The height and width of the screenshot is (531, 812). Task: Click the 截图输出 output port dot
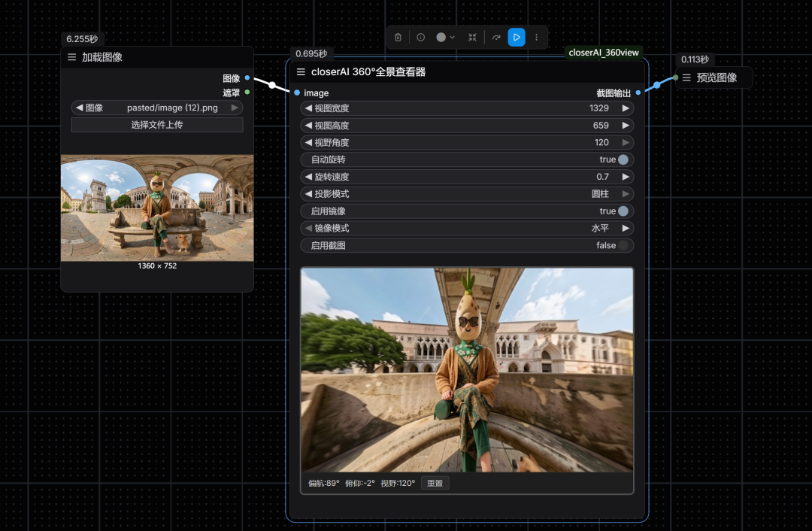pos(638,93)
